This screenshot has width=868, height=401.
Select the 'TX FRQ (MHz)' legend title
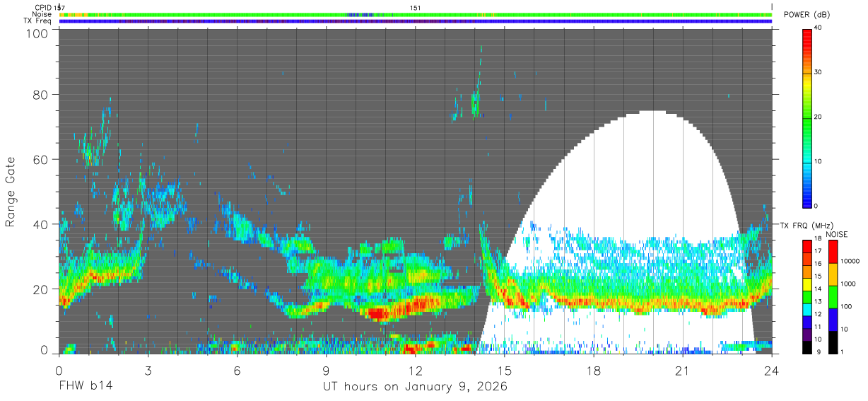point(807,226)
